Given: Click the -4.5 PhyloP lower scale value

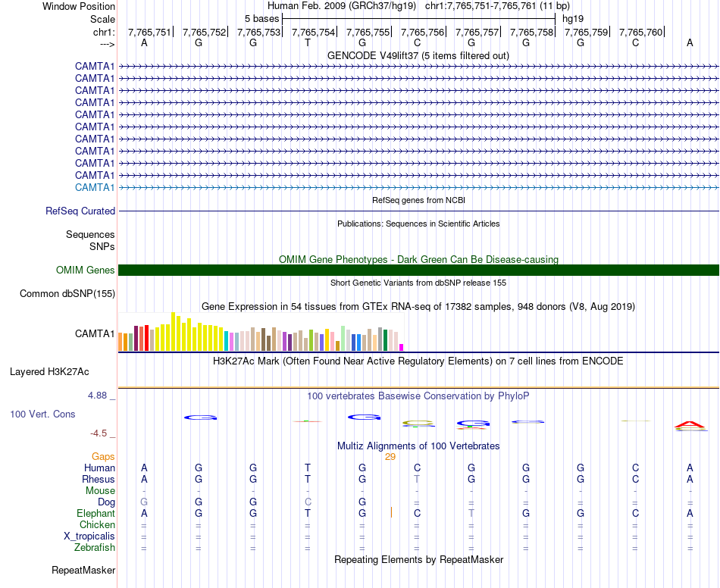Looking at the screenshot, I should [99, 433].
